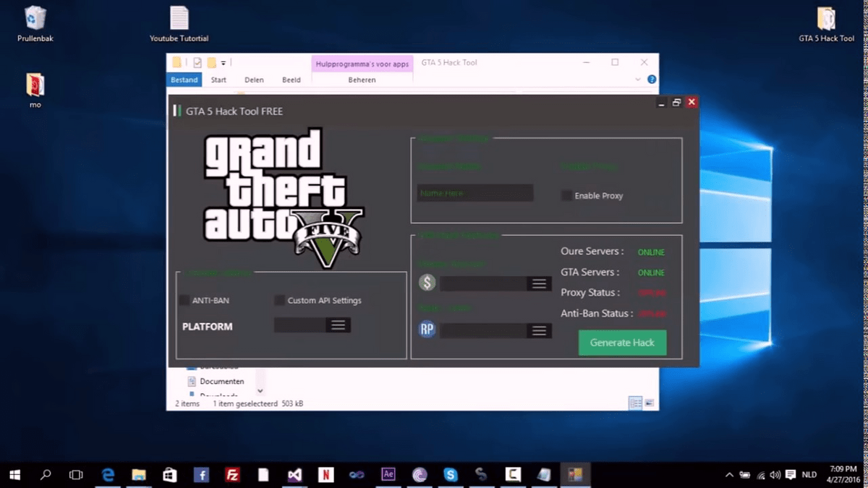Viewport: 868px width, 488px height.
Task: Launch After Effects from the taskbar
Action: click(388, 475)
